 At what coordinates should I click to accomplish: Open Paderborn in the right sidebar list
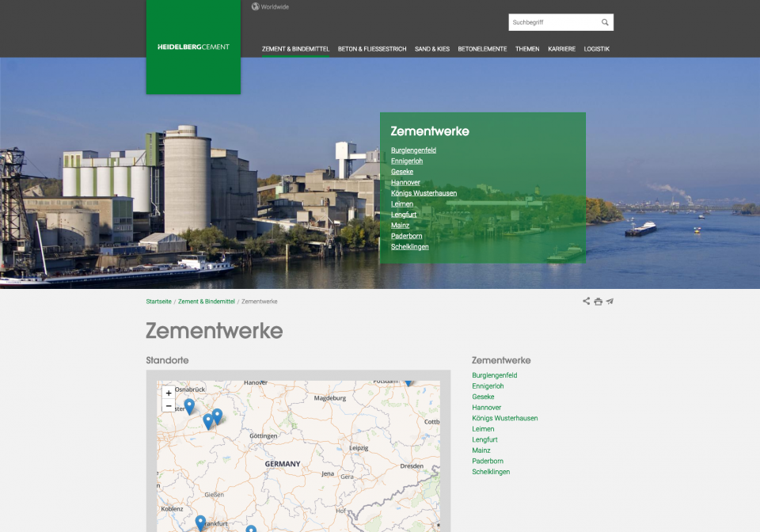tap(488, 461)
